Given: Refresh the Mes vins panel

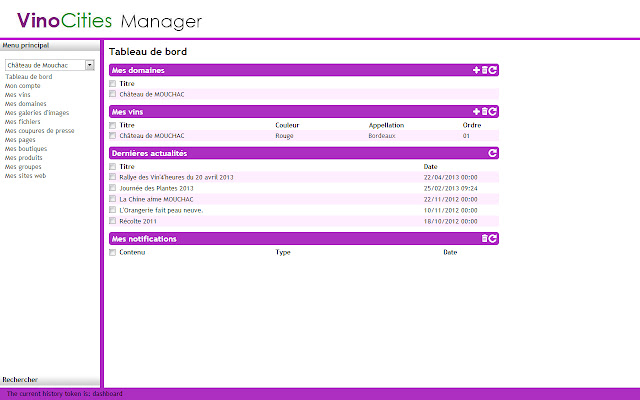Looking at the screenshot, I should click(x=493, y=111).
